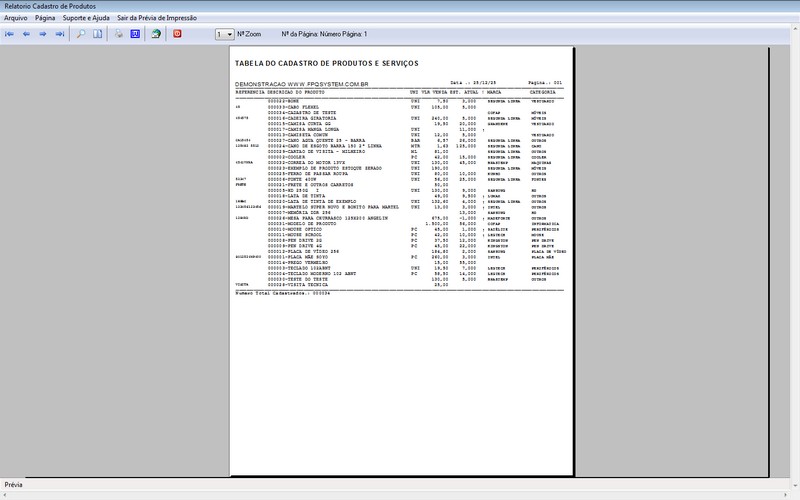Click the 'DESCRICAO DO PRODUTO' column header
The width and height of the screenshot is (800, 500).
(x=296, y=92)
